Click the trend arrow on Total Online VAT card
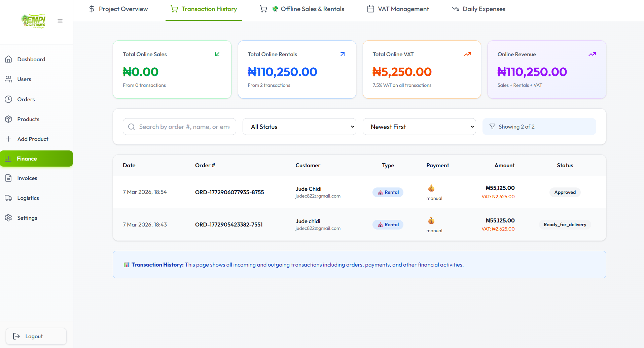 [x=467, y=54]
